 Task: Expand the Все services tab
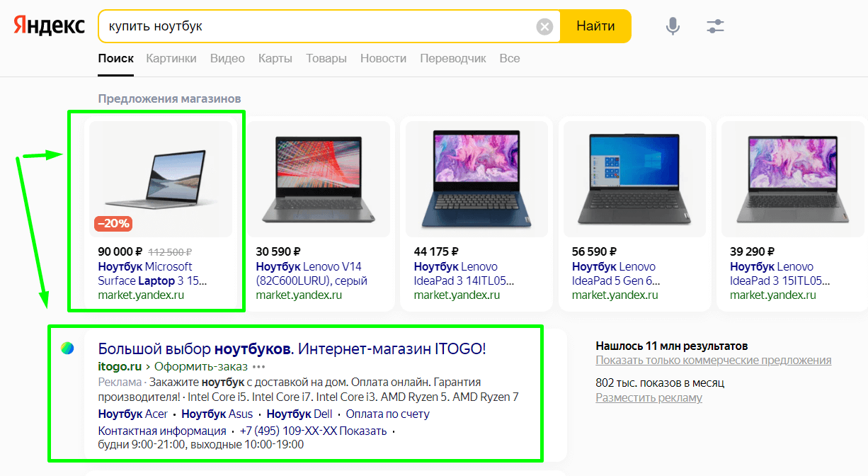click(x=510, y=59)
